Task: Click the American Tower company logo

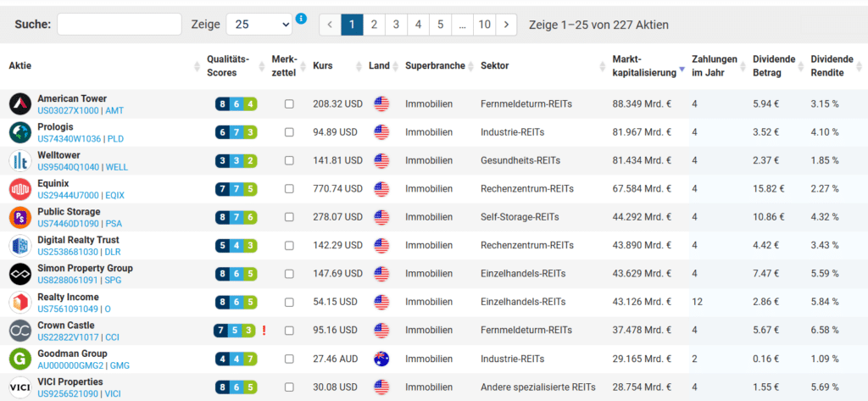Action: point(20,104)
